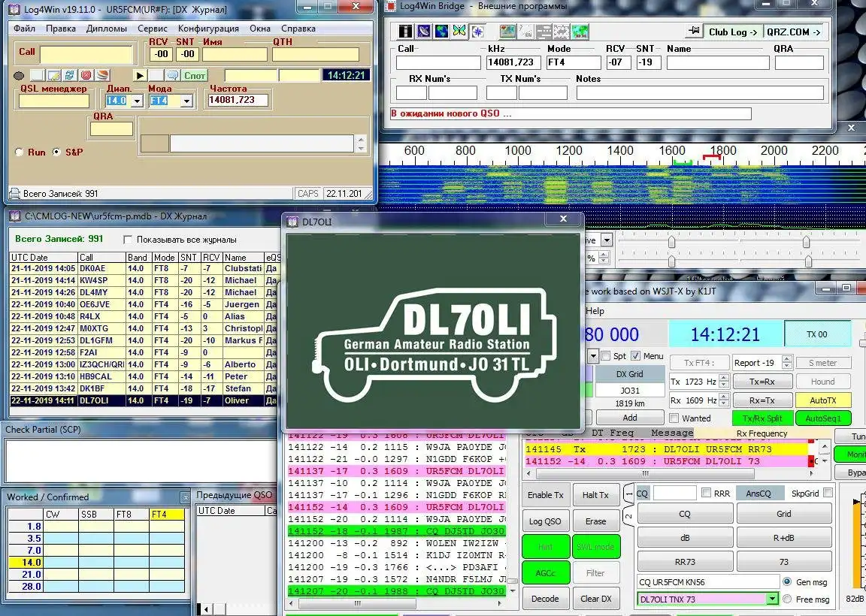Enable the SkpGrid checkbox
866x616 pixels.
[x=828, y=493]
